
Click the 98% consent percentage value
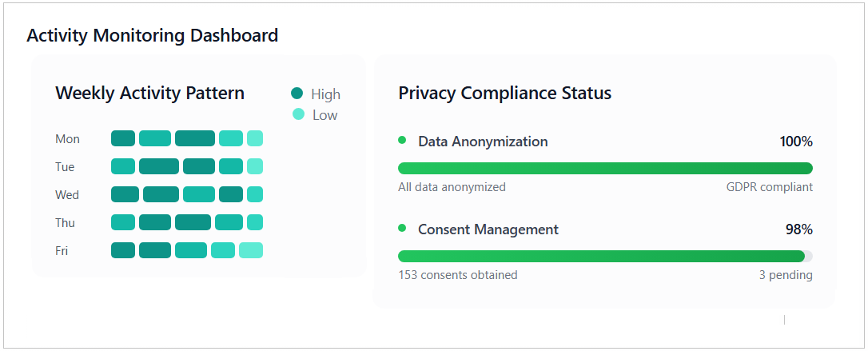[x=798, y=229]
